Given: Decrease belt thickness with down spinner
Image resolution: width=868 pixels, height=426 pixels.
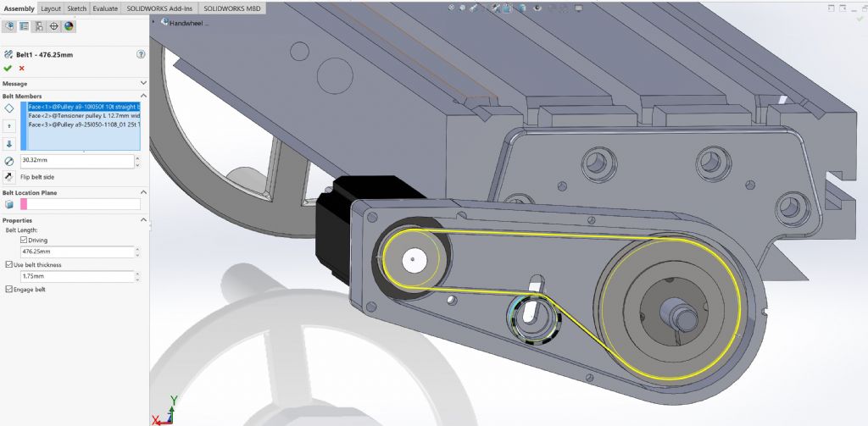Looking at the screenshot, I should [137, 279].
